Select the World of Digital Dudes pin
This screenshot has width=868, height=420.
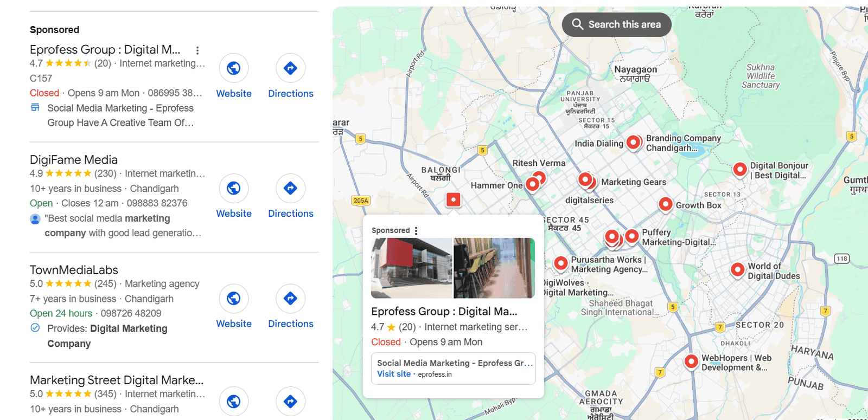pyautogui.click(x=738, y=270)
